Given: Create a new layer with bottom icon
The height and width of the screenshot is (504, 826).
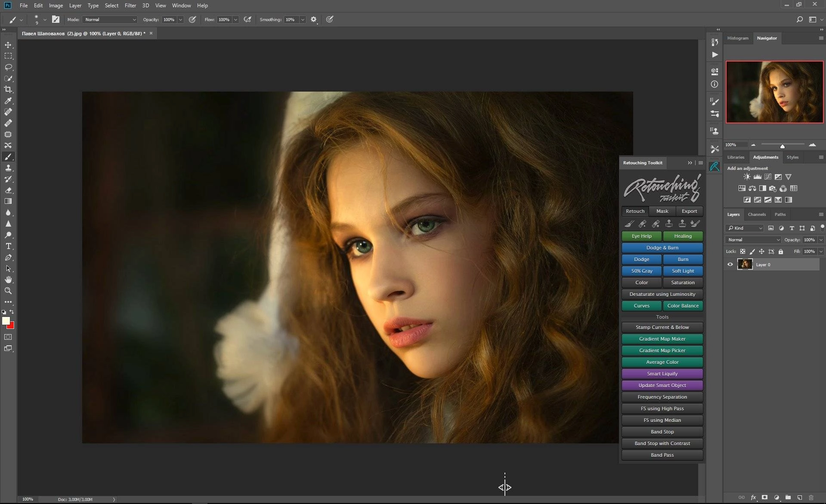Looking at the screenshot, I should [x=800, y=497].
